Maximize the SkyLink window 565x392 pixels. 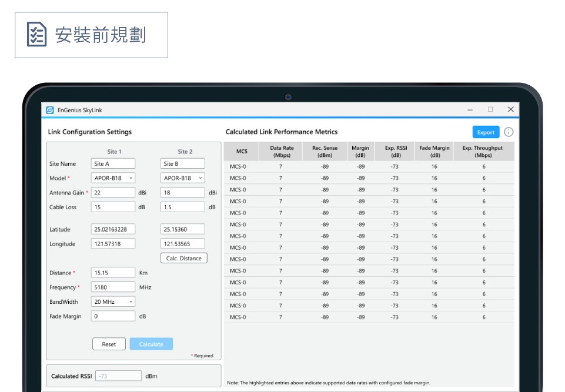490,109
